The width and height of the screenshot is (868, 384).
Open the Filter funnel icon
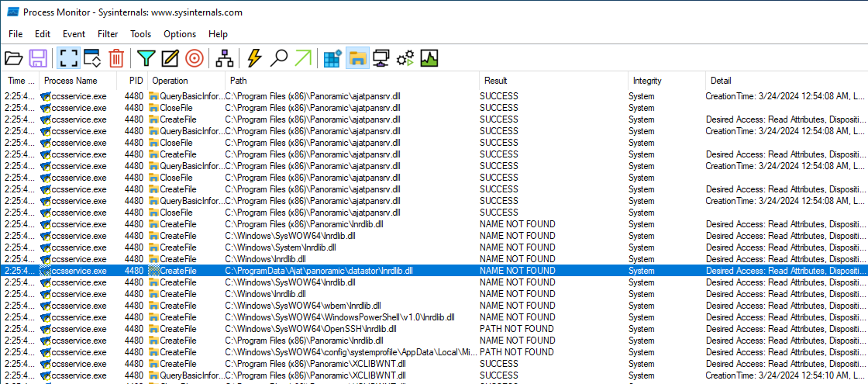pyautogui.click(x=146, y=57)
